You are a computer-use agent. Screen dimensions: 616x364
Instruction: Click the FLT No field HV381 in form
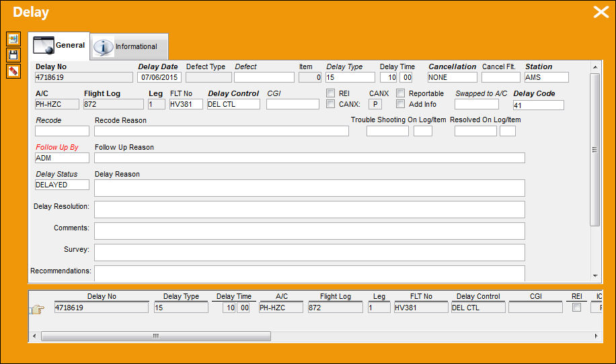[x=186, y=104]
